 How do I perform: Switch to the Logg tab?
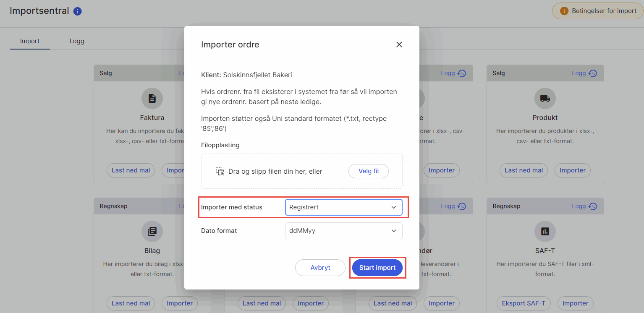point(77,41)
